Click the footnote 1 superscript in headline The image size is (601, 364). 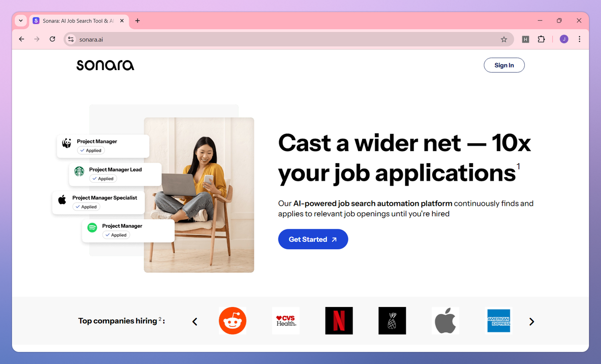(x=518, y=166)
